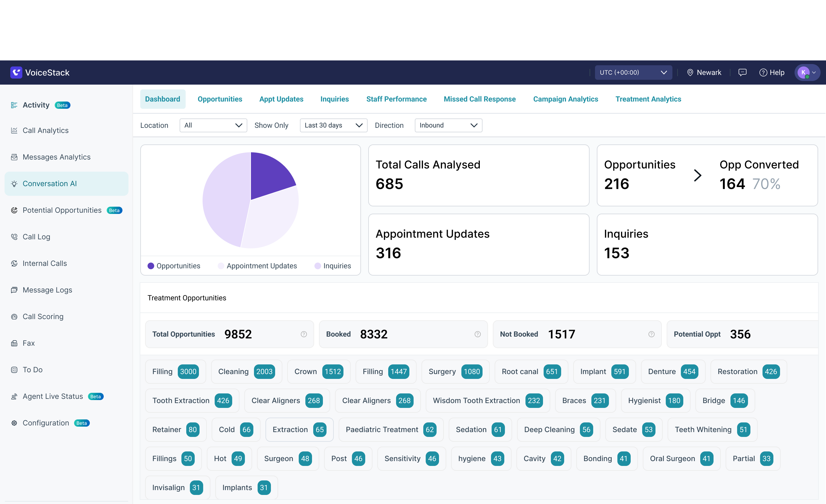
Task: Go to Call Scoring in sidebar
Action: (x=43, y=316)
